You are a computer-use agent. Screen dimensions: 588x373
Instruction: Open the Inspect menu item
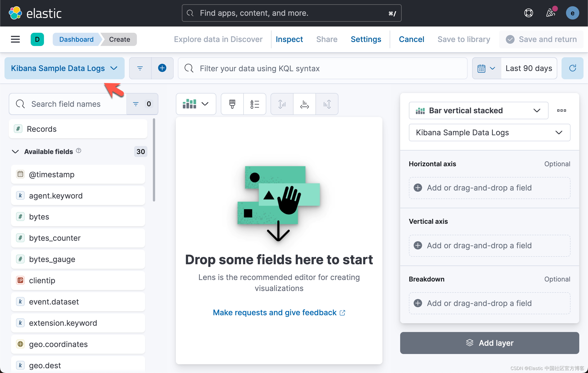(x=289, y=39)
